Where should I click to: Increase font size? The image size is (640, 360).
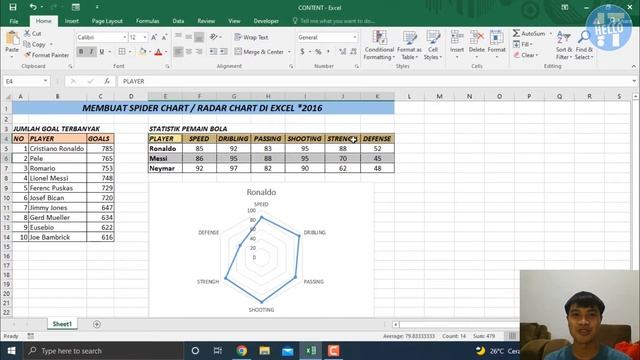[154, 37]
